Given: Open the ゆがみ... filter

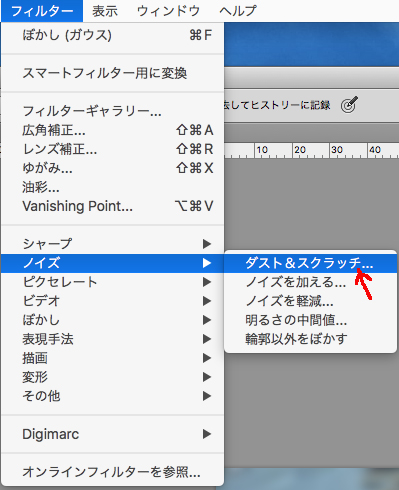Looking at the screenshot, I should coord(112,168).
